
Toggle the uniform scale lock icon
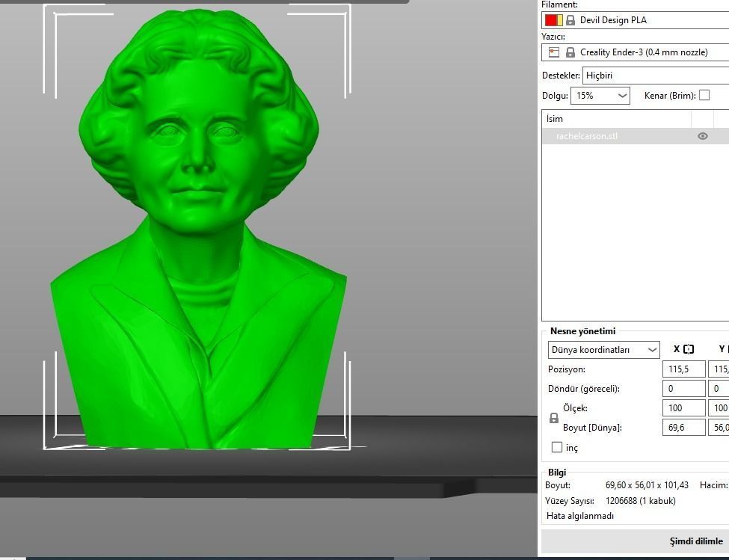coord(554,418)
